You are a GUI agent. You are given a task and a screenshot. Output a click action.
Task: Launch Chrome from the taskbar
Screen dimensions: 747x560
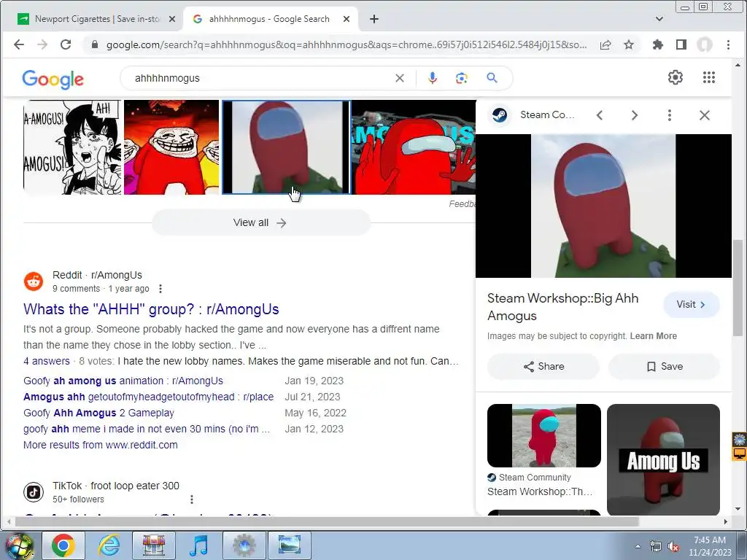click(x=63, y=545)
